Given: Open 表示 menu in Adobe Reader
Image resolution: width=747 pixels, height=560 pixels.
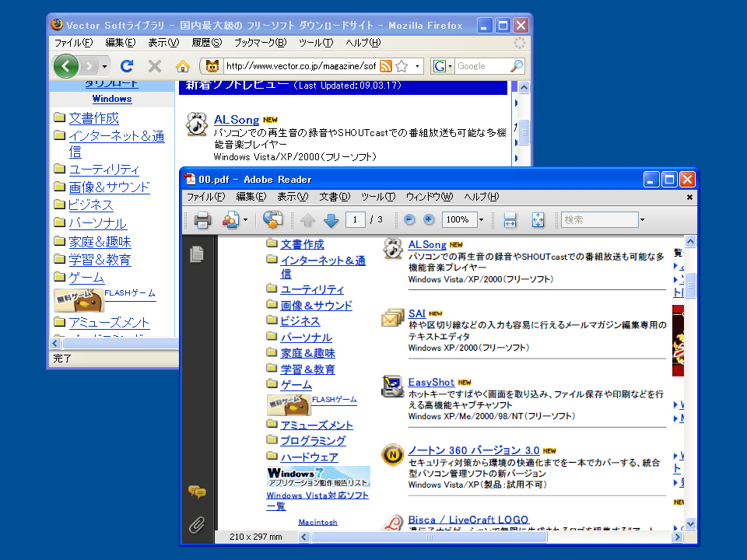Looking at the screenshot, I should tap(293, 197).
